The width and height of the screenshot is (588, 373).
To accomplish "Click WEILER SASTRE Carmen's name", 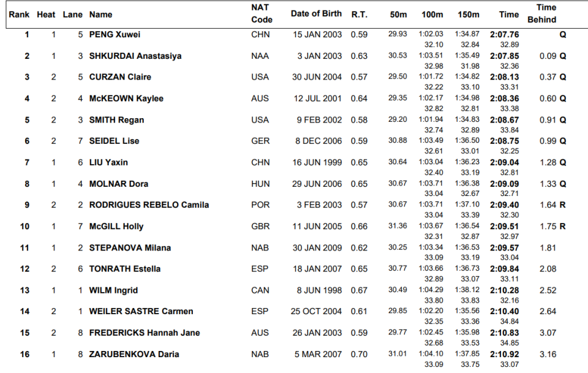I will [x=141, y=312].
